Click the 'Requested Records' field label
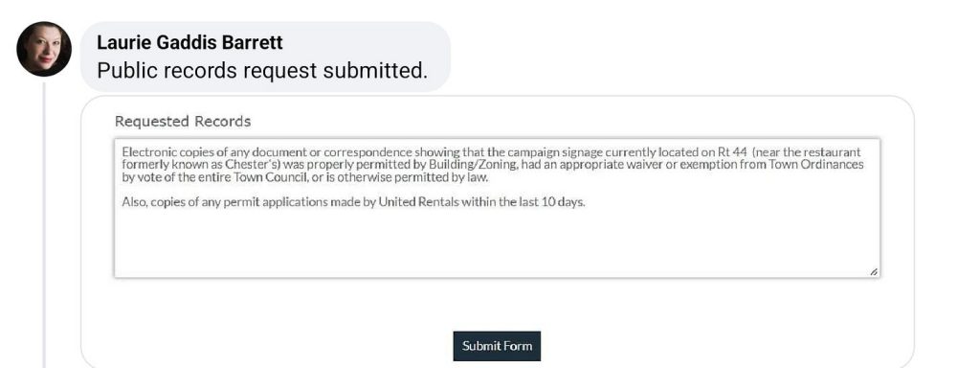980x368 pixels. (x=183, y=122)
